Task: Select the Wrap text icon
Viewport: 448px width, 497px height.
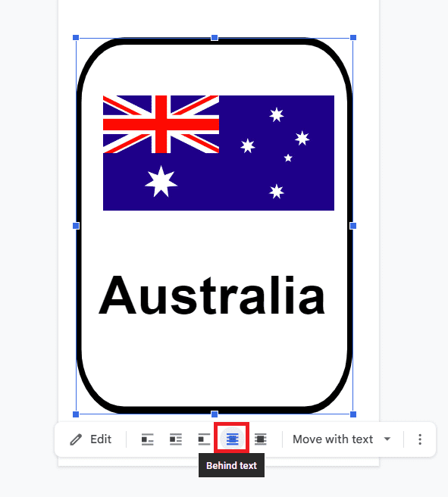Action: (x=176, y=439)
